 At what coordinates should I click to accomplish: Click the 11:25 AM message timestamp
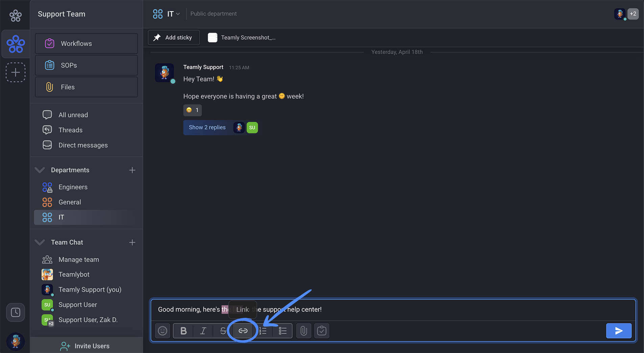coord(239,68)
